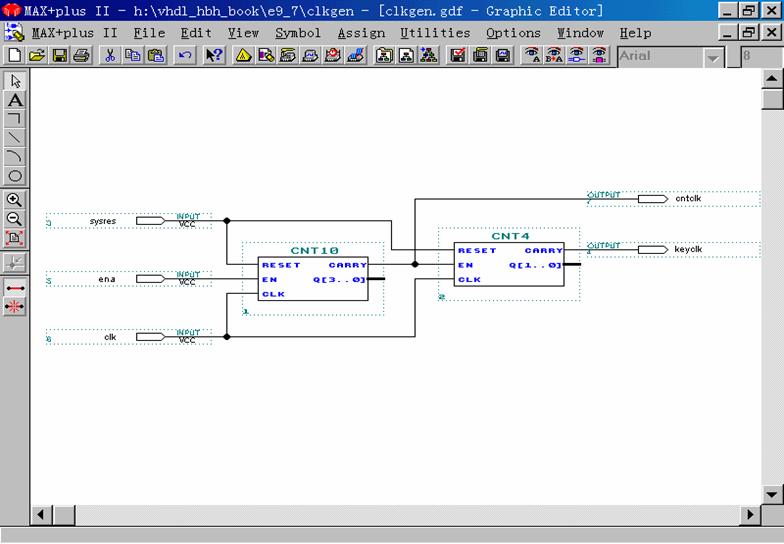Activate the context-sensitive Help pointer icon
Screen dimensions: 784x544
(x=214, y=55)
